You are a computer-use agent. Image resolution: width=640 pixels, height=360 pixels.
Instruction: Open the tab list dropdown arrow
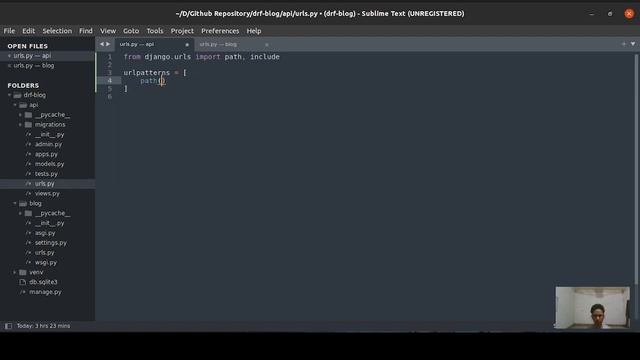[x=633, y=44]
